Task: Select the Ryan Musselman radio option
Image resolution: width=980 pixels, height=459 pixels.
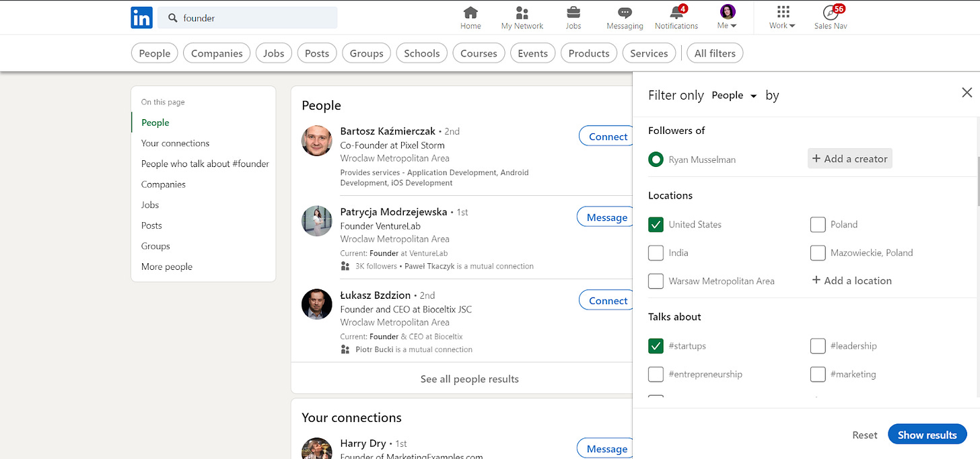Action: click(656, 160)
